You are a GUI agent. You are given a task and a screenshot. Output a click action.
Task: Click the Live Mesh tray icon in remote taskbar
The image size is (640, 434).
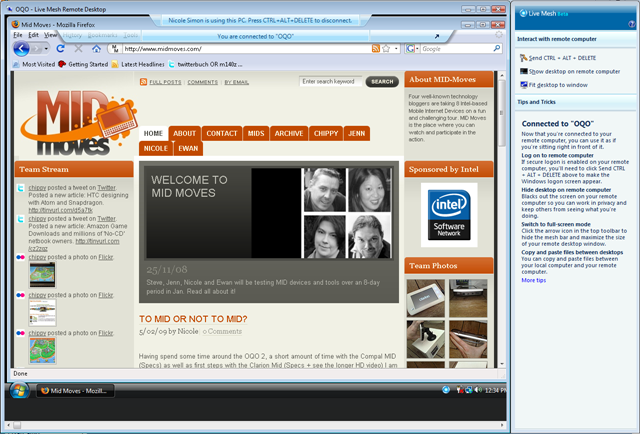[446, 390]
